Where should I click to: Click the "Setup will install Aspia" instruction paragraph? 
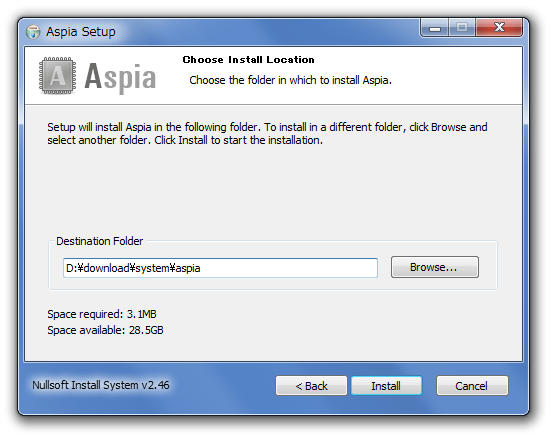(x=267, y=134)
